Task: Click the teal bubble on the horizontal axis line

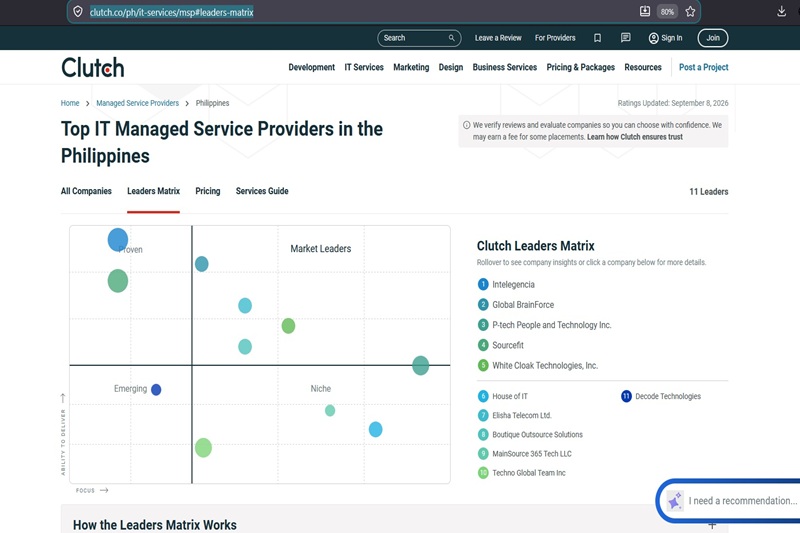Action: [x=420, y=365]
